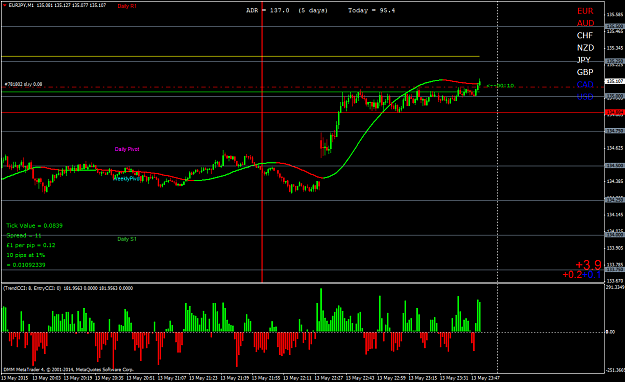Select the Daily R1 label
Screen dimensions: 625x382
click(x=127, y=6)
